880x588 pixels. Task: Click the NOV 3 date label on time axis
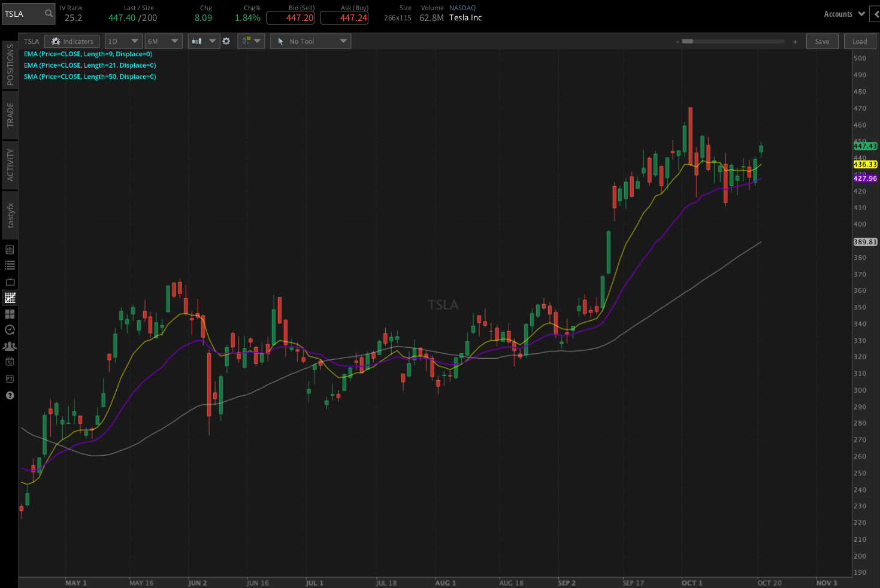827,583
